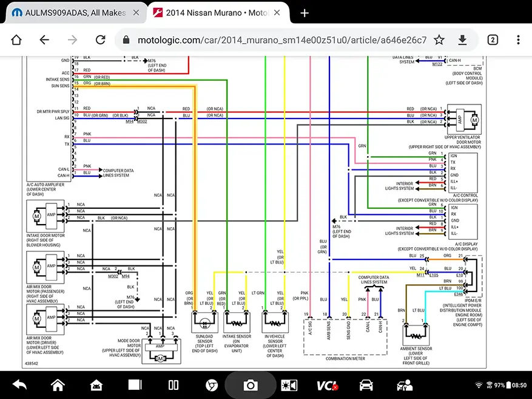This screenshot has width=532, height=399.
Task: Open the screen cast/brightness tool
Action: click(289, 384)
